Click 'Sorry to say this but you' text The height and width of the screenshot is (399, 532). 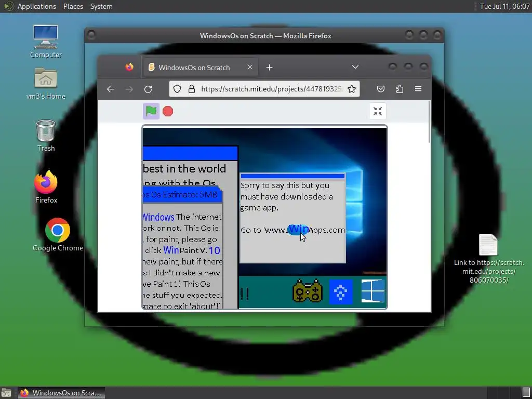click(x=285, y=185)
